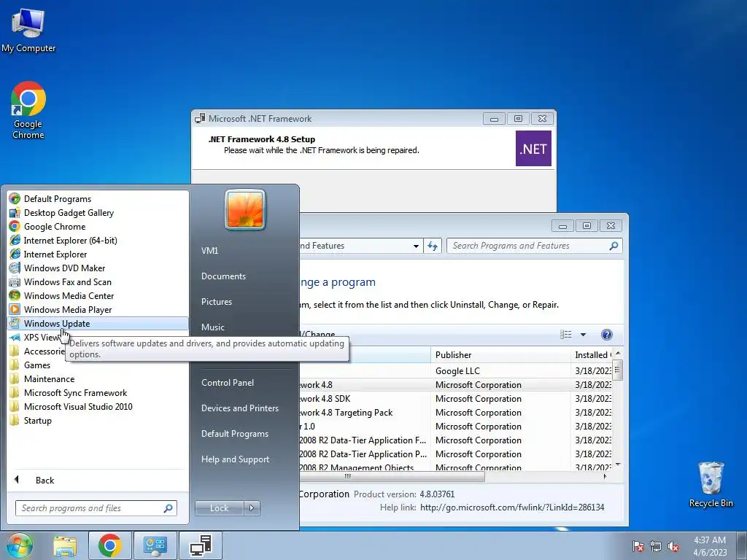Launch Windows Media Center
This screenshot has width=747, height=560.
(98, 296)
